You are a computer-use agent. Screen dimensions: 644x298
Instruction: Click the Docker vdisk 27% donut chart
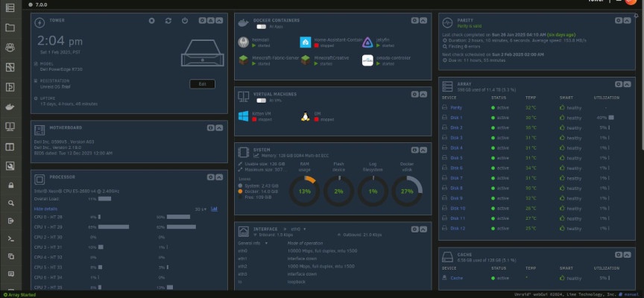(407, 191)
